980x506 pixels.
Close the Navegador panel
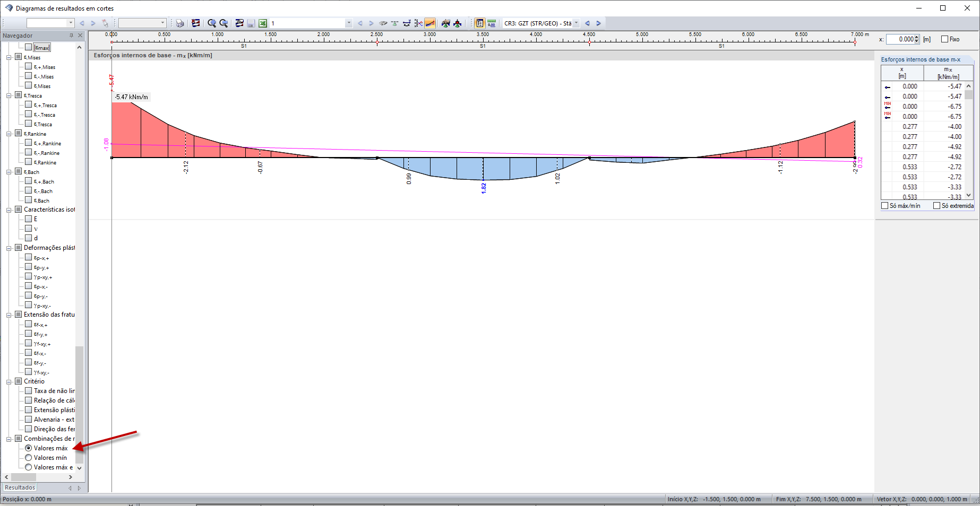(x=80, y=36)
